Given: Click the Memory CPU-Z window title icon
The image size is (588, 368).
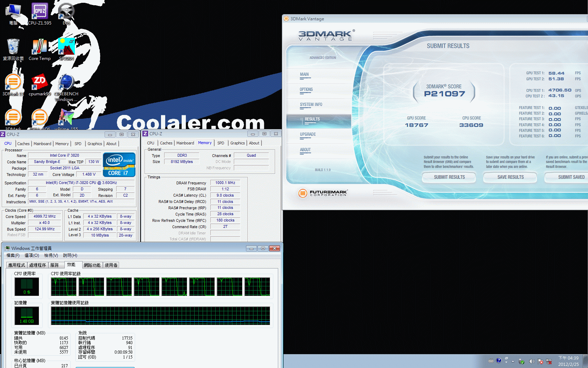Looking at the screenshot, I should coord(145,134).
